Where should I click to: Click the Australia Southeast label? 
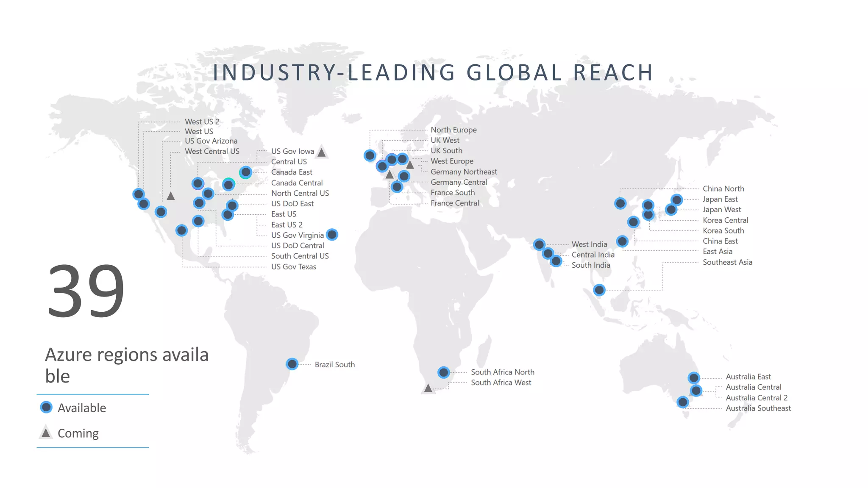pyautogui.click(x=758, y=408)
